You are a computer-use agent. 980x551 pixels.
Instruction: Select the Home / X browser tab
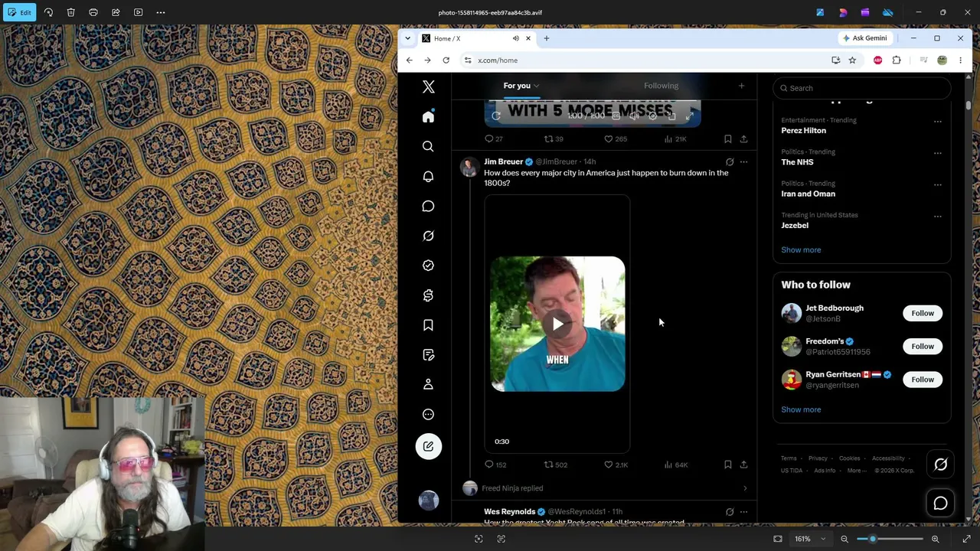[476, 38]
